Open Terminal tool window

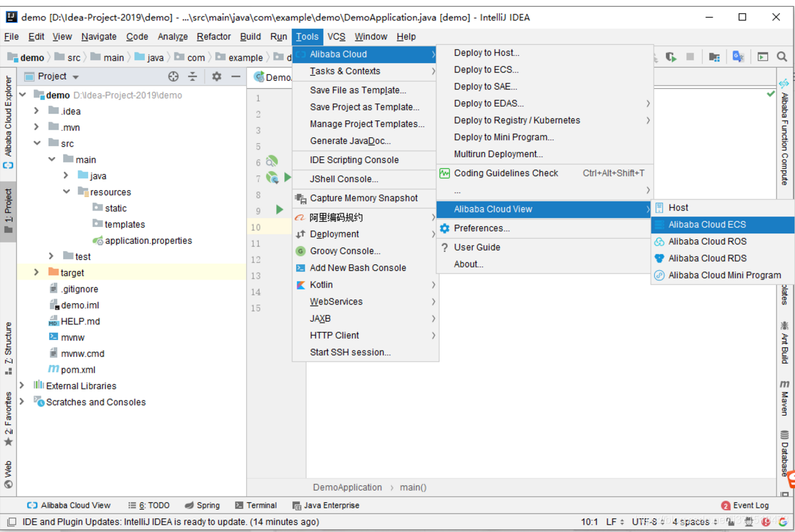coord(255,506)
